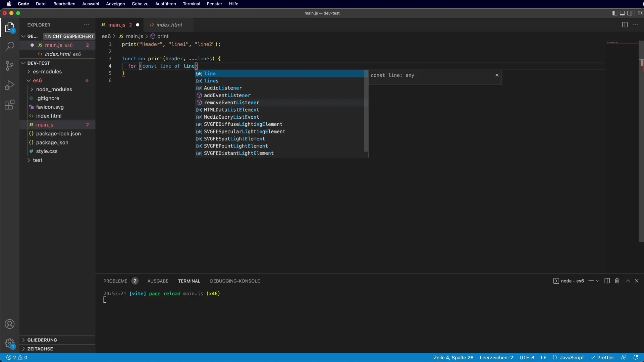Expand the test folder

[x=38, y=160]
